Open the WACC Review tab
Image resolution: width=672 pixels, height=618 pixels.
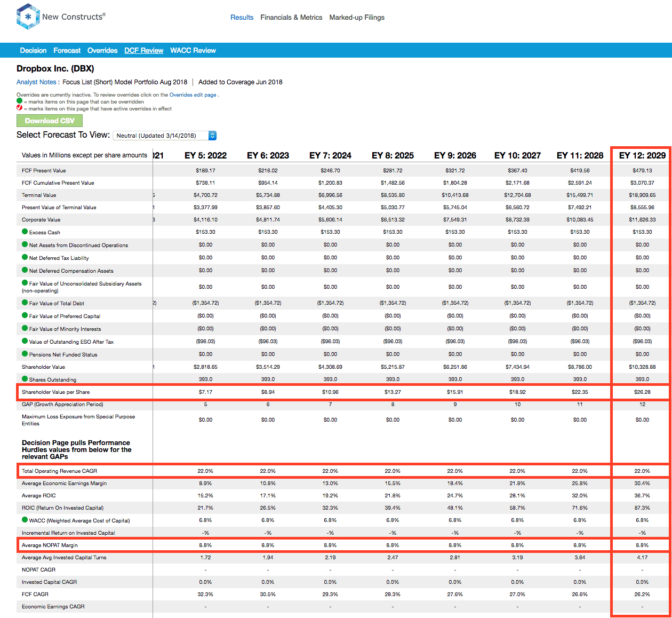pos(193,51)
